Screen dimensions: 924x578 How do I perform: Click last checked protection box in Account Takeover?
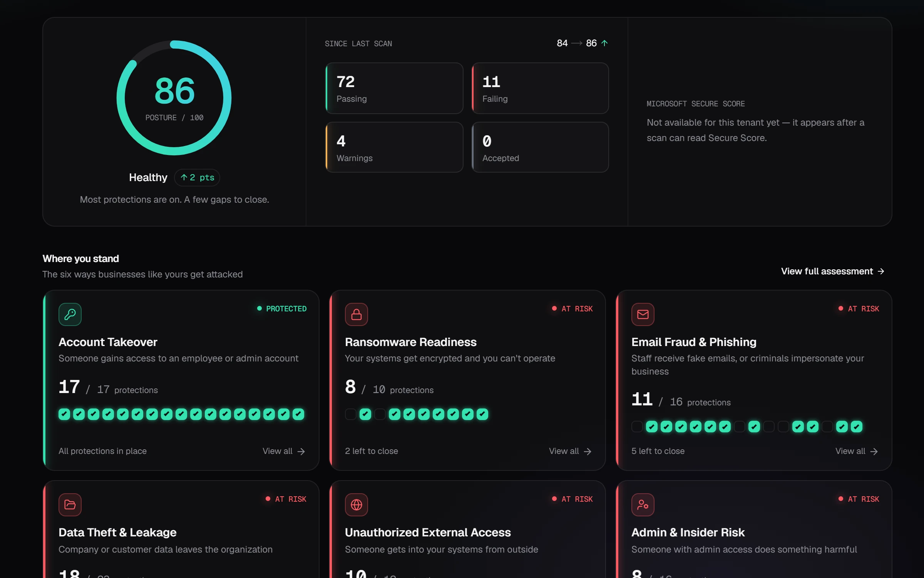click(298, 414)
